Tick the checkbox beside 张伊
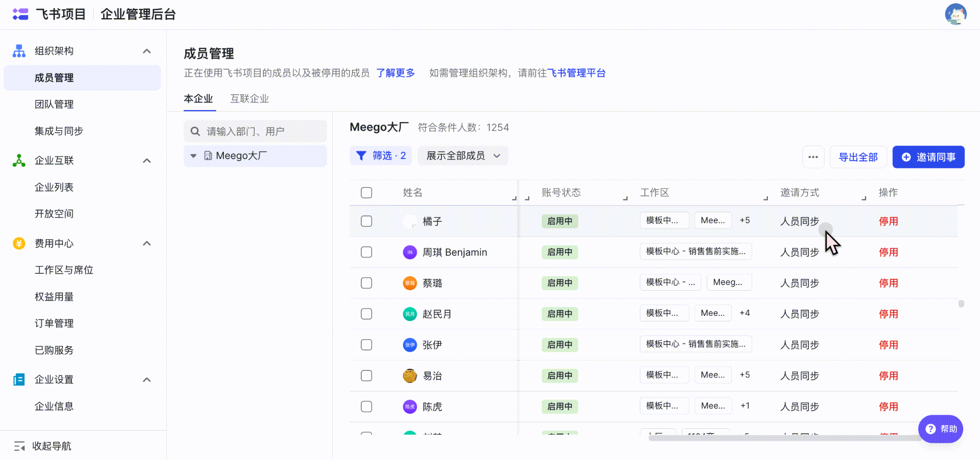This screenshot has height=460, width=980. click(366, 345)
